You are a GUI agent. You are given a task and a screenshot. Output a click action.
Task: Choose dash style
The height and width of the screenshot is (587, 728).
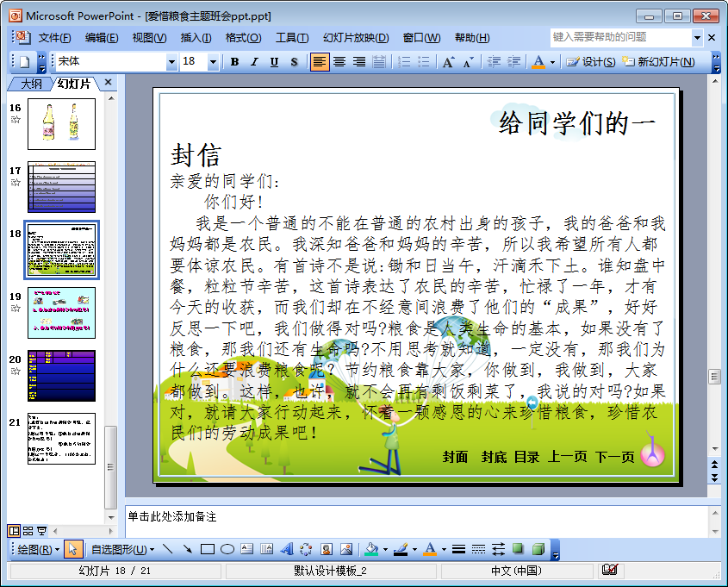478,549
